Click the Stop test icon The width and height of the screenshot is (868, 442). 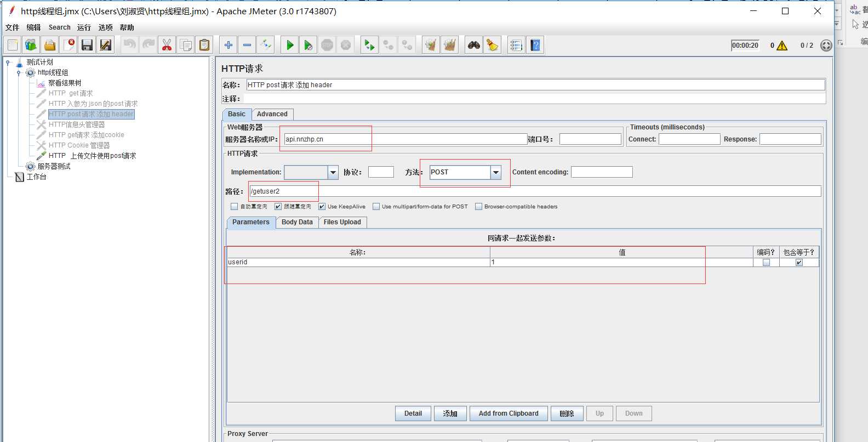(327, 45)
